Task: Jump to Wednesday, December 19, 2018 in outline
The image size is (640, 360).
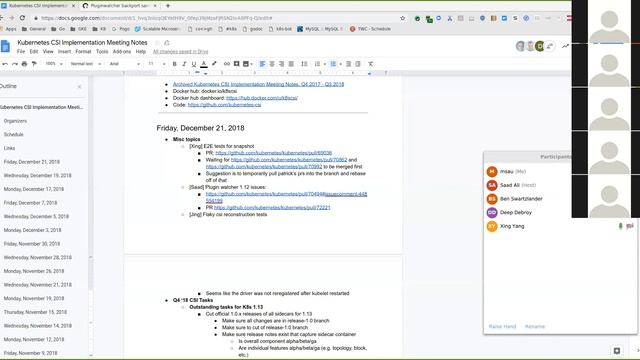Action: pos(38,176)
